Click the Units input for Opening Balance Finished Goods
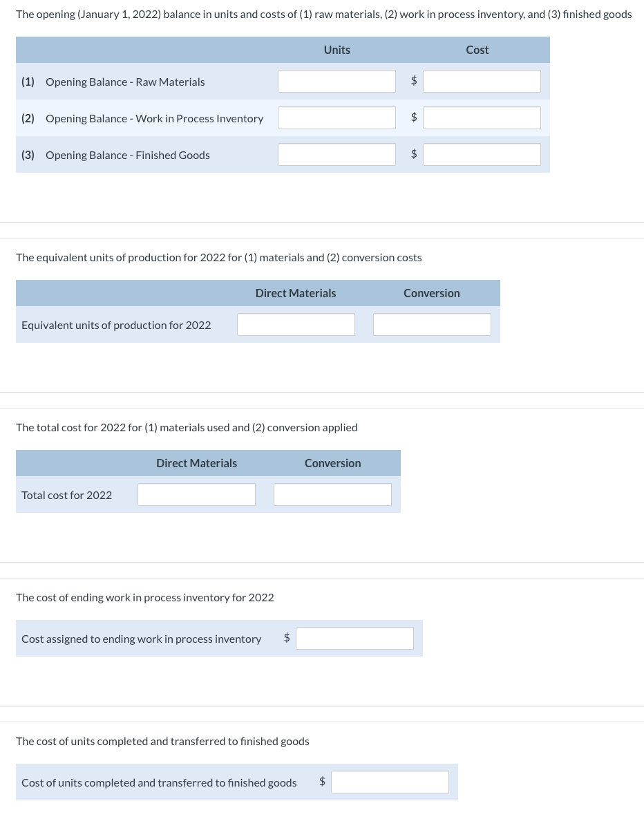Image resolution: width=644 pixels, height=828 pixels. (x=337, y=154)
